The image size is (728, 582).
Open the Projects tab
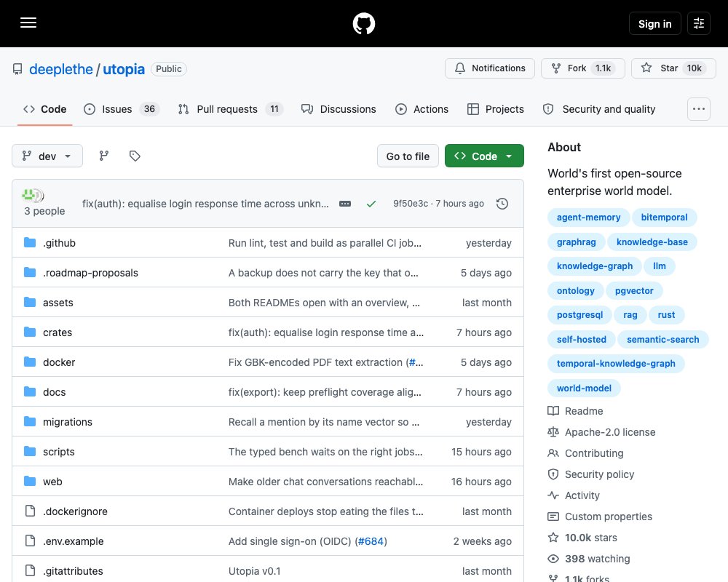pos(496,109)
